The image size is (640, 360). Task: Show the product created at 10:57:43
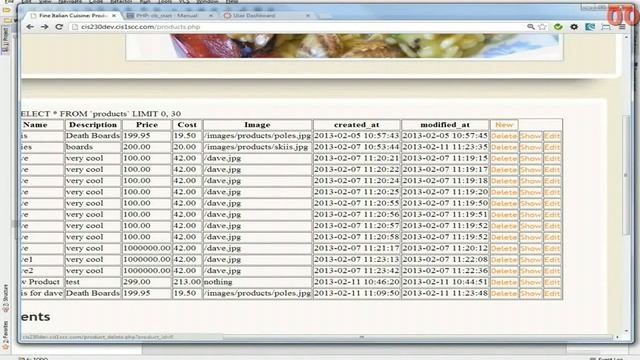point(531,136)
